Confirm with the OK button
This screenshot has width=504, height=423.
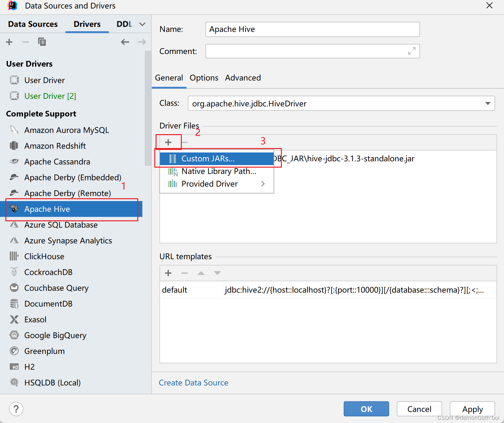(x=366, y=409)
